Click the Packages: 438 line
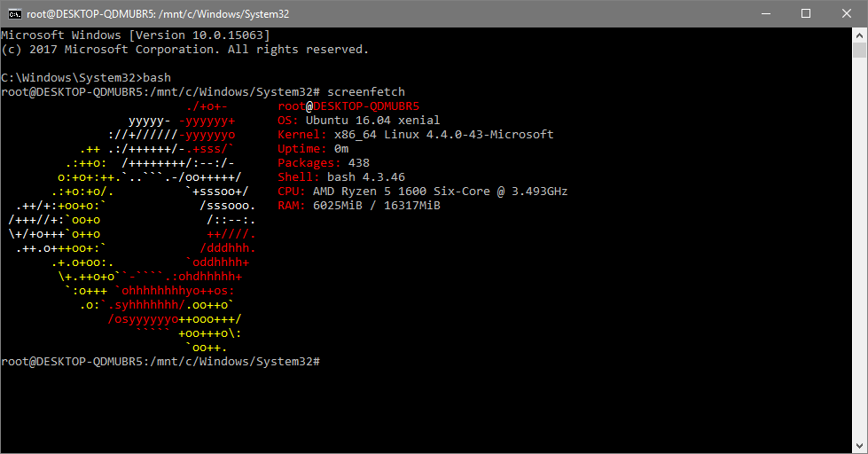This screenshot has width=868, height=454. (x=324, y=163)
